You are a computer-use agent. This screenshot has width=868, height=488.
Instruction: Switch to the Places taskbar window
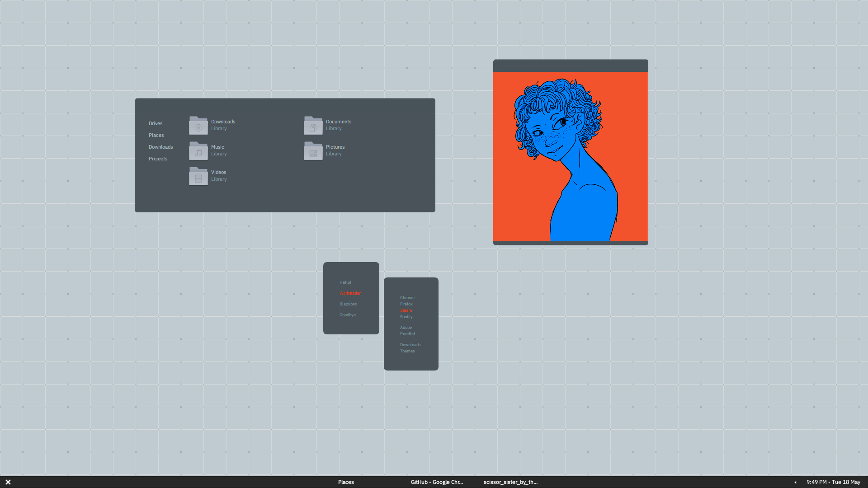click(x=346, y=482)
